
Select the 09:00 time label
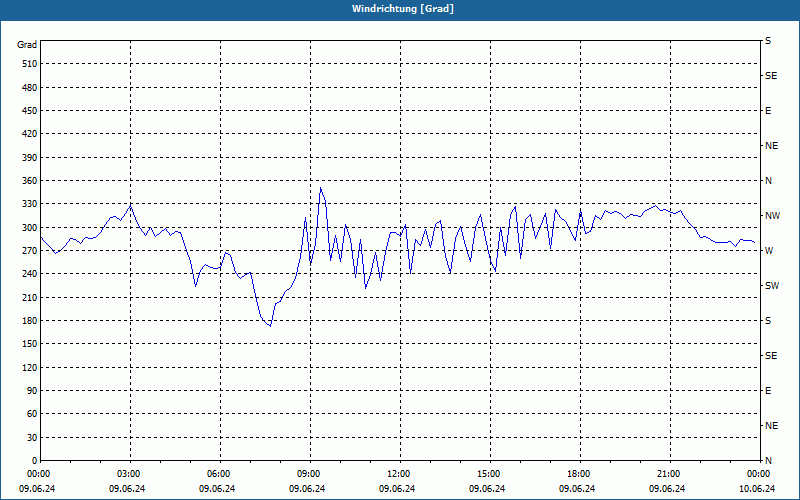310,474
